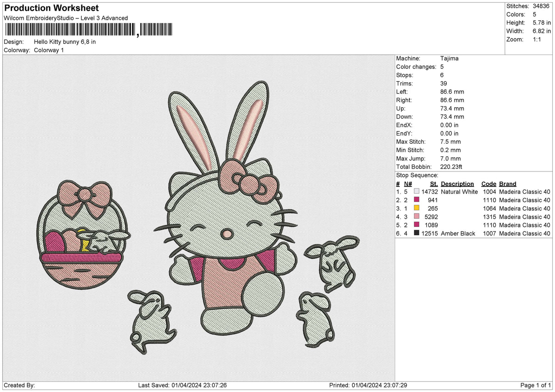Screen dimensions: 555x392
Task: Click the N# column header
Action: point(407,184)
